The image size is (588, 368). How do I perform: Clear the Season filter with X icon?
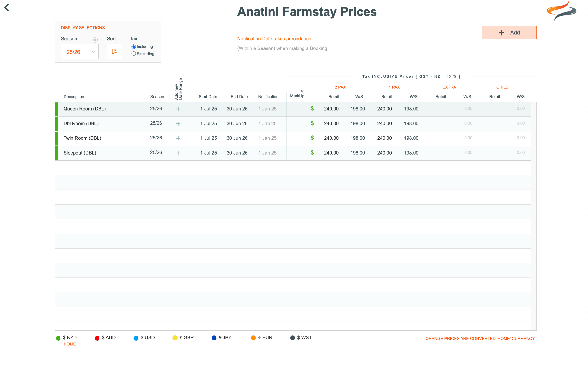tap(95, 40)
